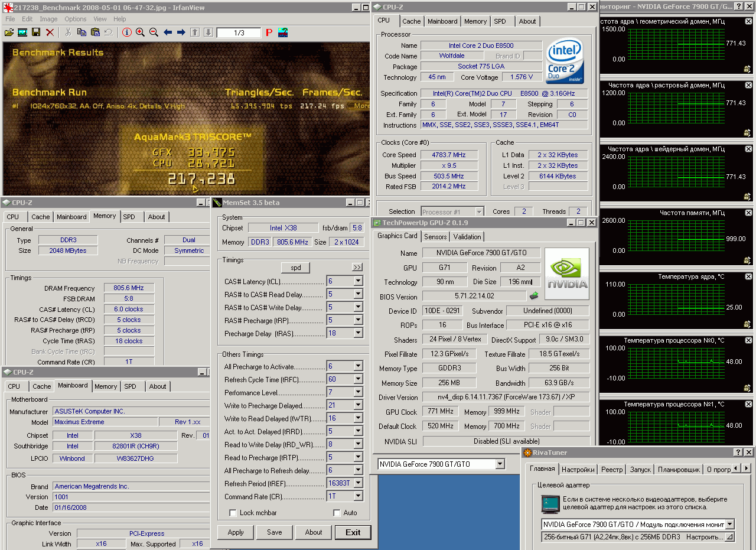Show image information via red 'i' icon
The image size is (756, 550).
coord(126,32)
